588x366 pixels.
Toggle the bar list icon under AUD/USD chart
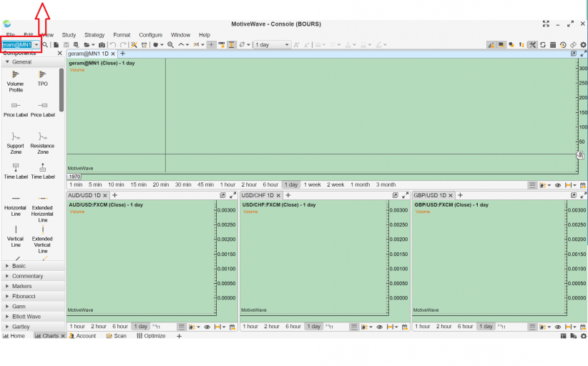(182, 327)
